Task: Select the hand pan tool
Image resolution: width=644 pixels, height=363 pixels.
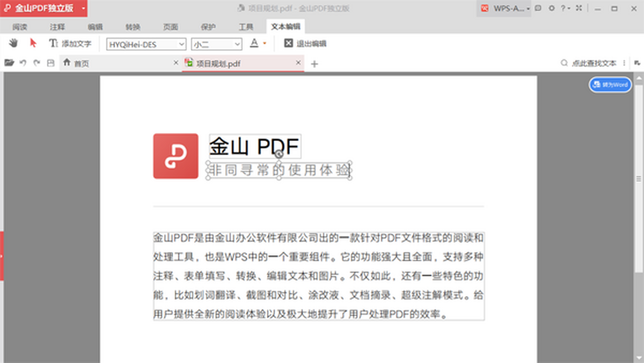Action: 13,43
